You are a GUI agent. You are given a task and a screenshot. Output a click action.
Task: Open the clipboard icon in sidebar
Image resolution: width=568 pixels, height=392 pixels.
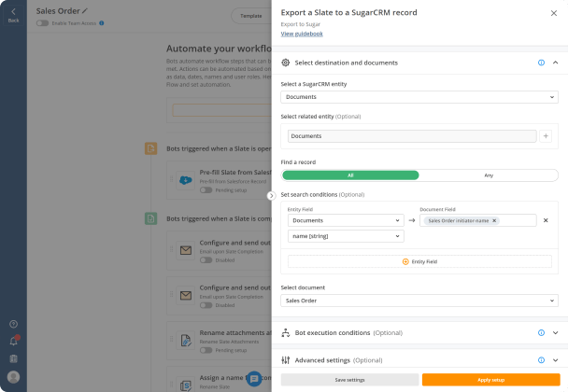(x=13, y=358)
